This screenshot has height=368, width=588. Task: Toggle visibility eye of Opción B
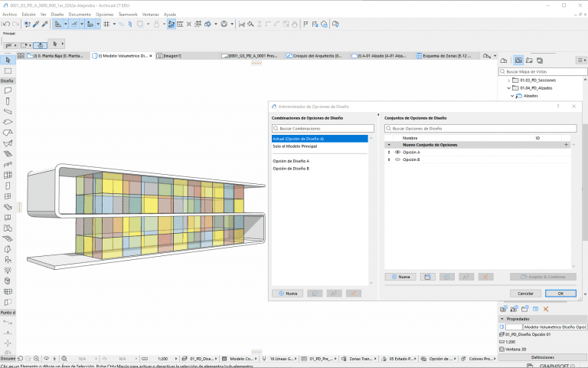point(397,160)
